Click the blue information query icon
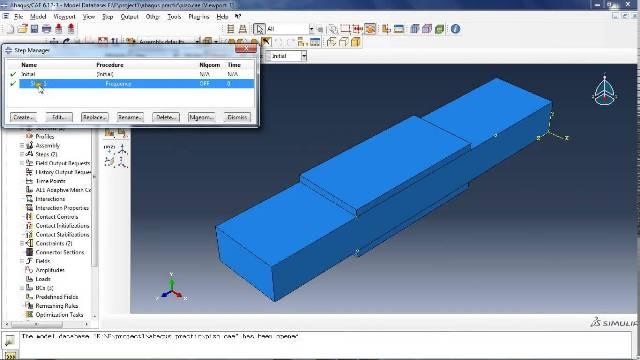This screenshot has height=360, width=640. [456, 29]
